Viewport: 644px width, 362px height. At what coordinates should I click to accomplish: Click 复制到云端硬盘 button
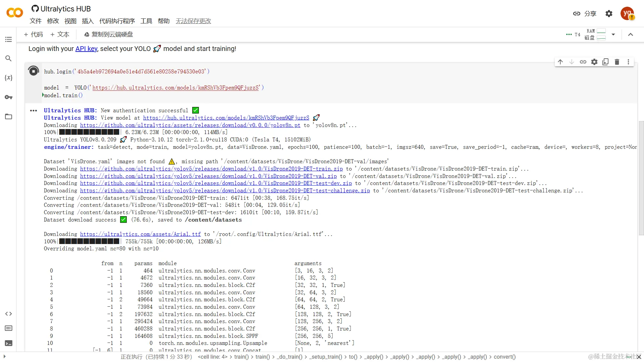click(108, 35)
